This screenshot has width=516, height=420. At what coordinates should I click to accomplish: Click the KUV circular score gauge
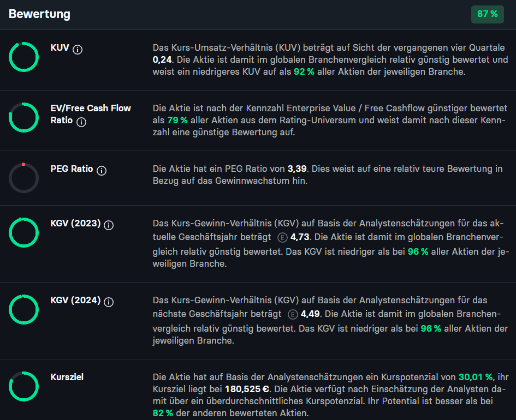[x=23, y=57]
